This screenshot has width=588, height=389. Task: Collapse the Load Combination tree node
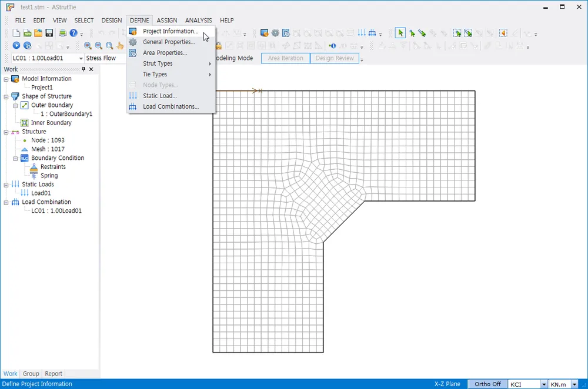click(x=6, y=202)
